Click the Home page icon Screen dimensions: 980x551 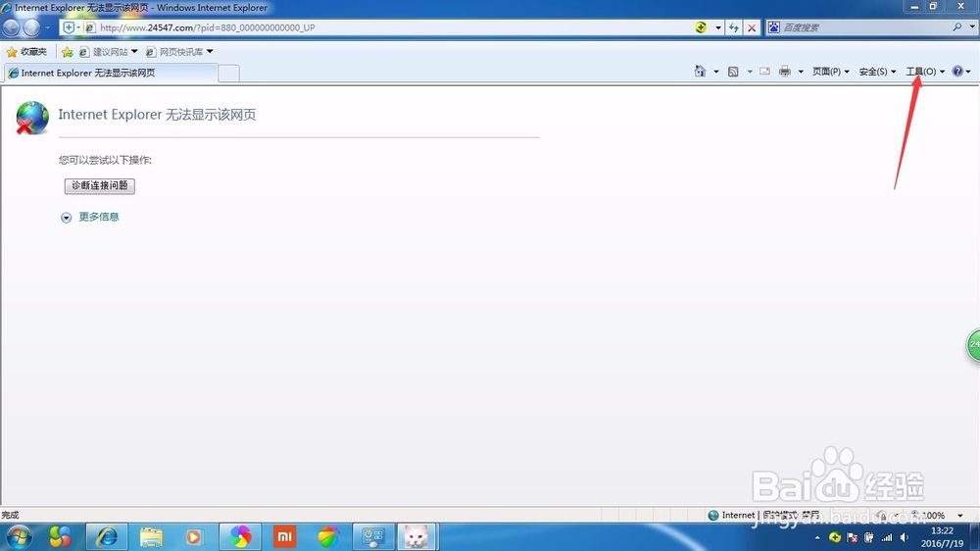[x=700, y=72]
